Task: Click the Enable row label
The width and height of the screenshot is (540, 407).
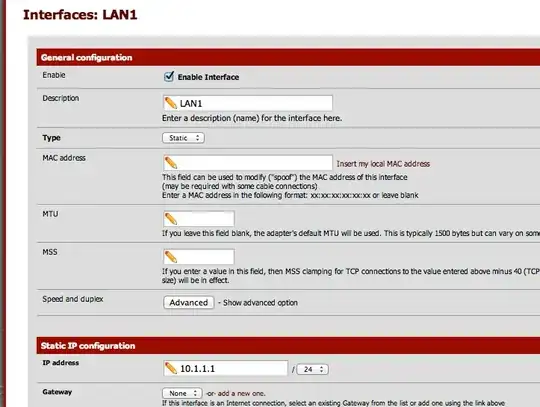Action: coord(54,75)
